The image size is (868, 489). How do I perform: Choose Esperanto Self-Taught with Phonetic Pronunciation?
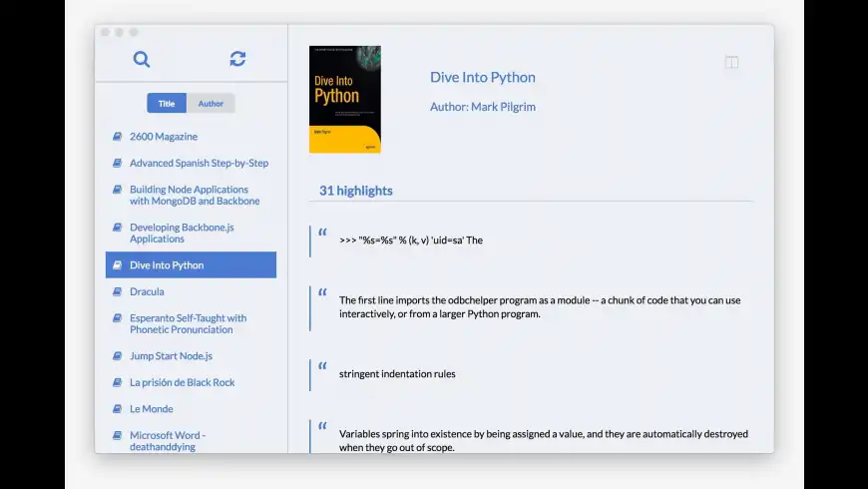191,323
